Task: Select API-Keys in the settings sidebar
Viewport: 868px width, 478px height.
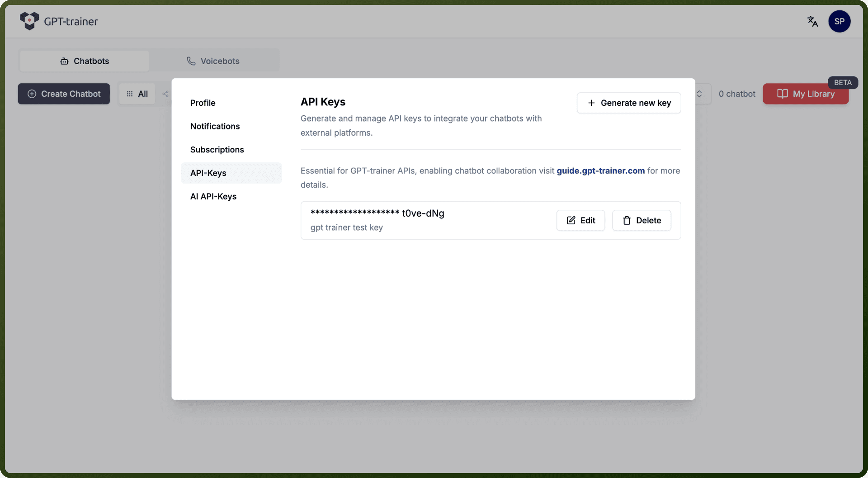Action: pos(231,173)
